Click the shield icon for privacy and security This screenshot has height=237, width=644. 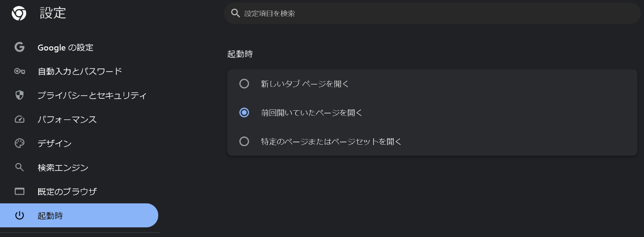point(19,96)
